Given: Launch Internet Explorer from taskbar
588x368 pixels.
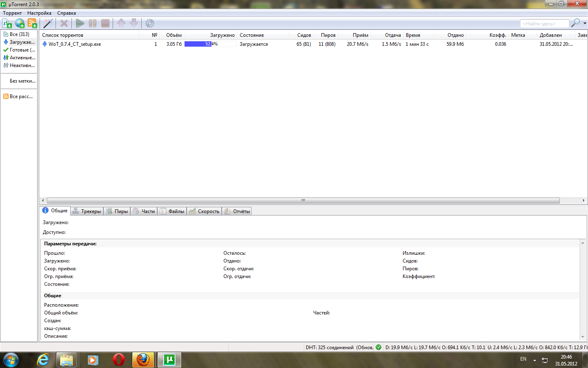Looking at the screenshot, I should click(x=42, y=360).
